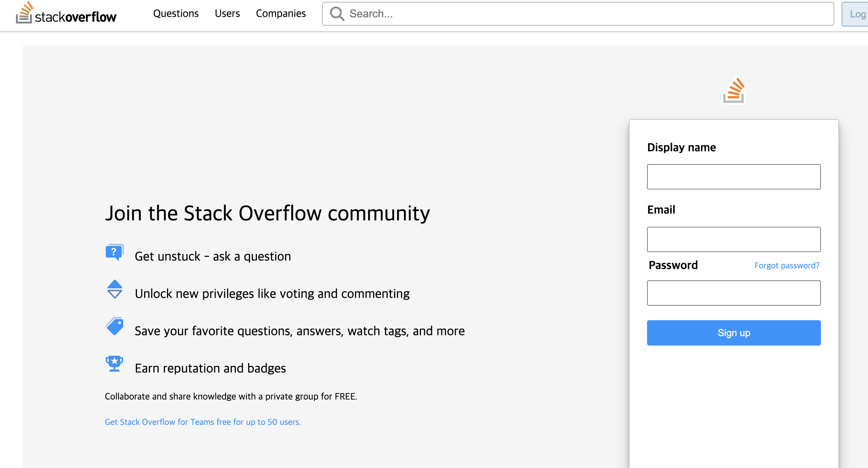Click the Stack Overflow logo in header
This screenshot has width=868, height=468.
[x=66, y=13]
